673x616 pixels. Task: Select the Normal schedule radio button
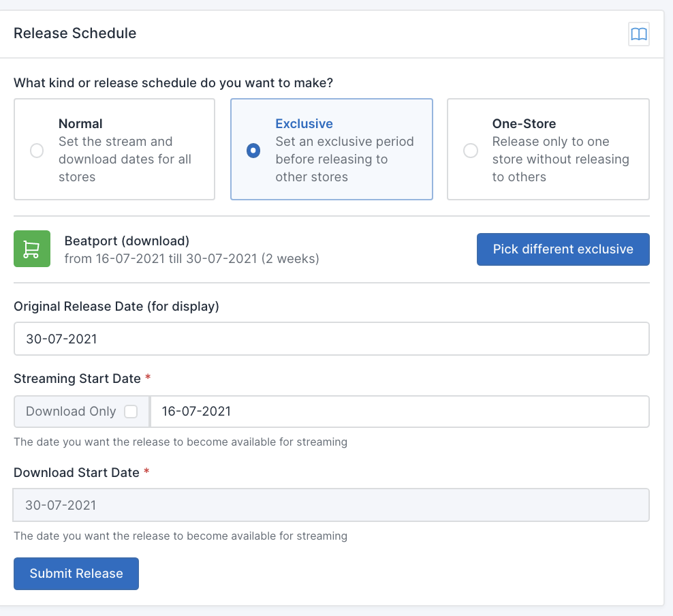click(x=37, y=151)
